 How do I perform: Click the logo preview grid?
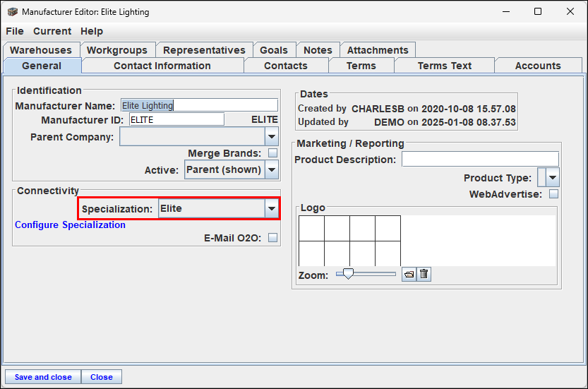coord(349,241)
